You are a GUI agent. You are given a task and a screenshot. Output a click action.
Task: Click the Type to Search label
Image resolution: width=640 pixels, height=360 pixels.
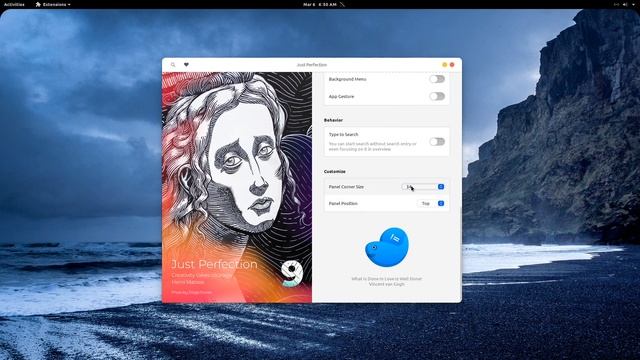[343, 134]
